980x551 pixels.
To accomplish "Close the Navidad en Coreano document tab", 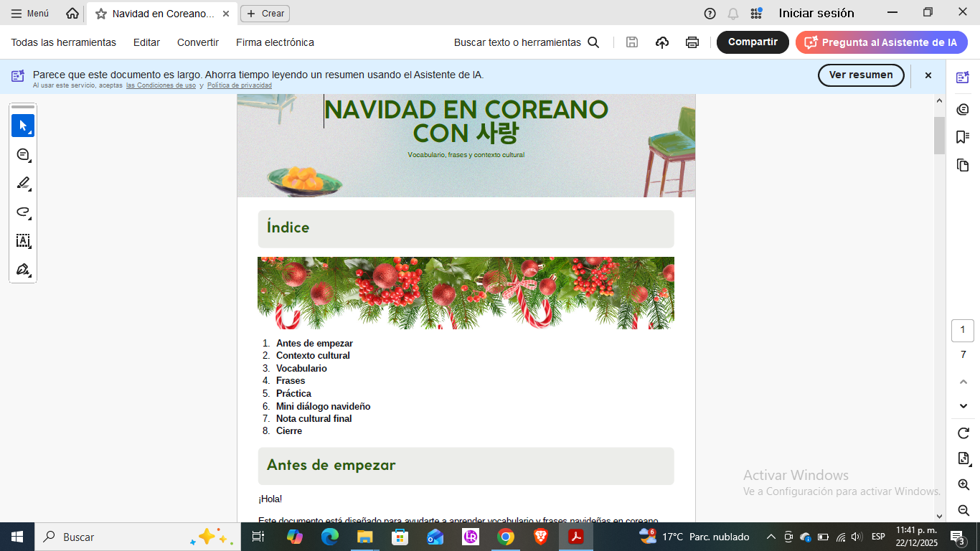I will 227,14.
